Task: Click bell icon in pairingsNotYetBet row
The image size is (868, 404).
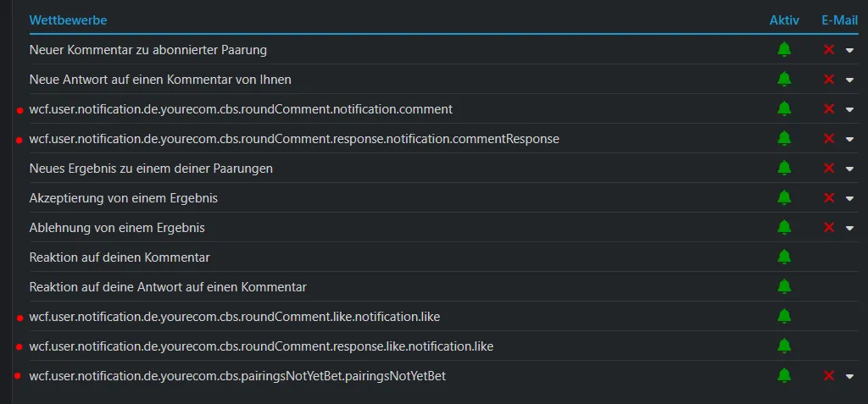Action: pyautogui.click(x=784, y=376)
